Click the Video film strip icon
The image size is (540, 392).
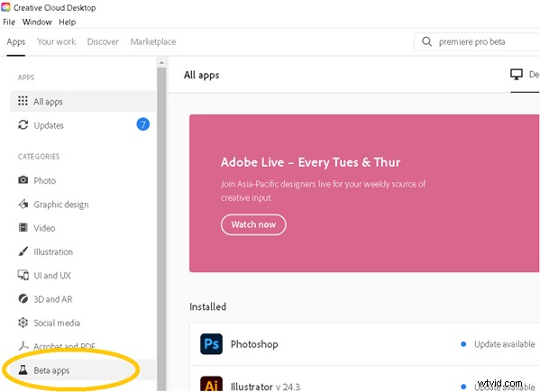click(x=23, y=227)
